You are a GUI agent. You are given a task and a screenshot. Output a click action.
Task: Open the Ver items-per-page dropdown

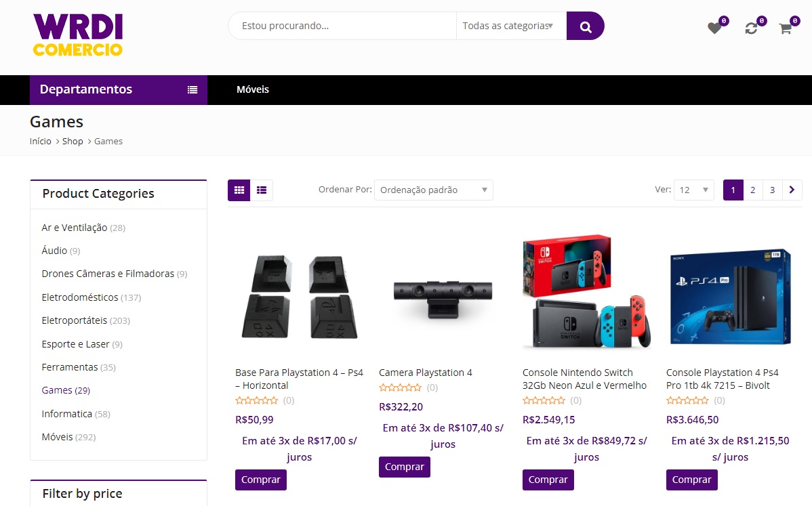[x=693, y=190]
